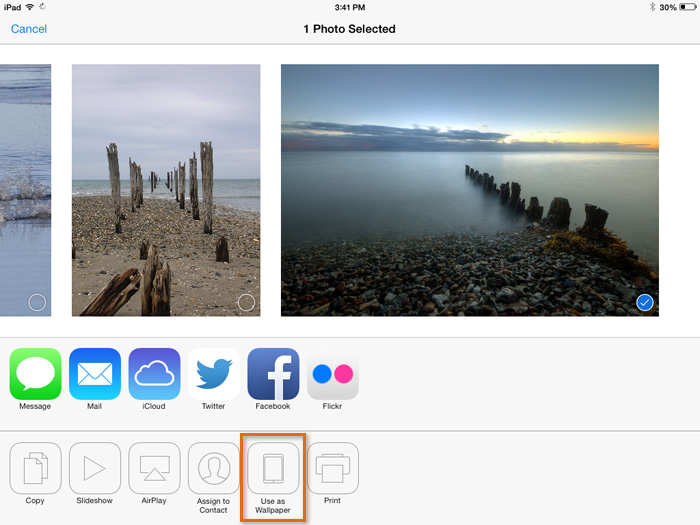This screenshot has height=525, width=700.
Task: Copy the selected photo
Action: coord(35,468)
